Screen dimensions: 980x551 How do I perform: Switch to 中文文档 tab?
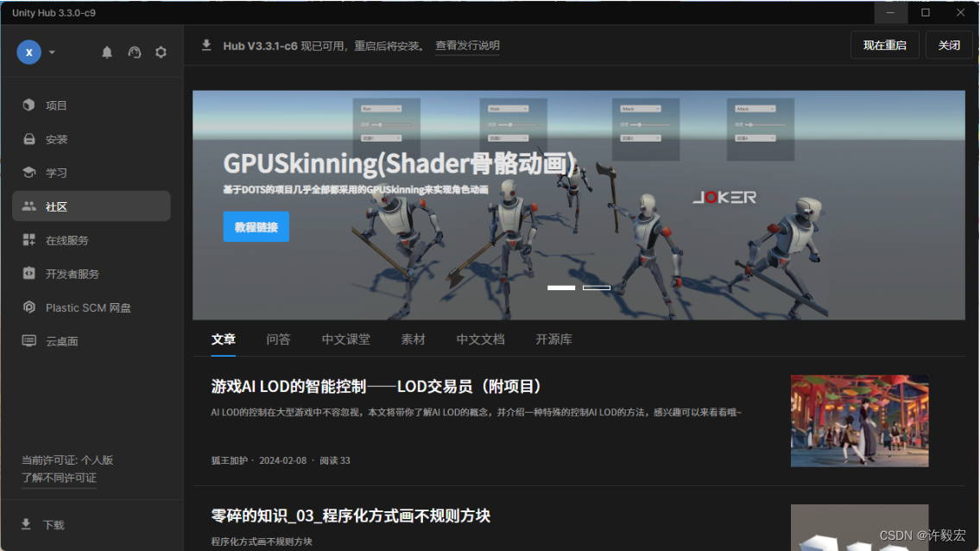[x=481, y=339]
